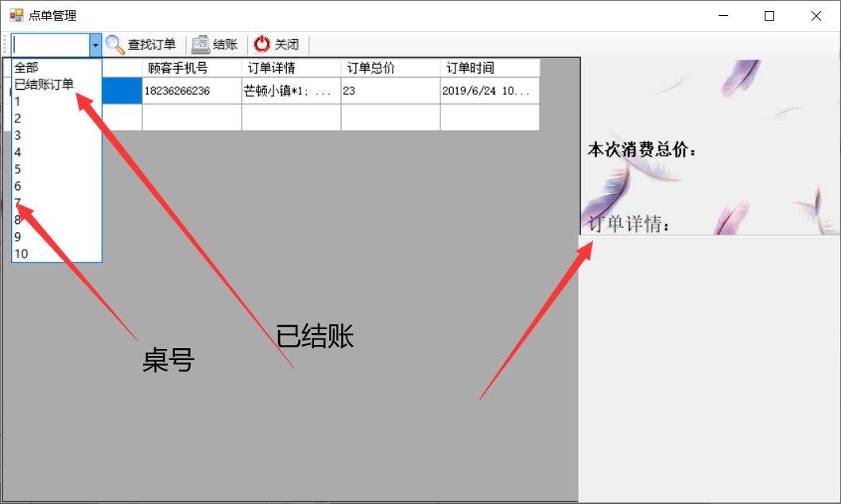Choose table 3 in the dropdown list
The height and width of the screenshot is (504, 841).
click(56, 135)
